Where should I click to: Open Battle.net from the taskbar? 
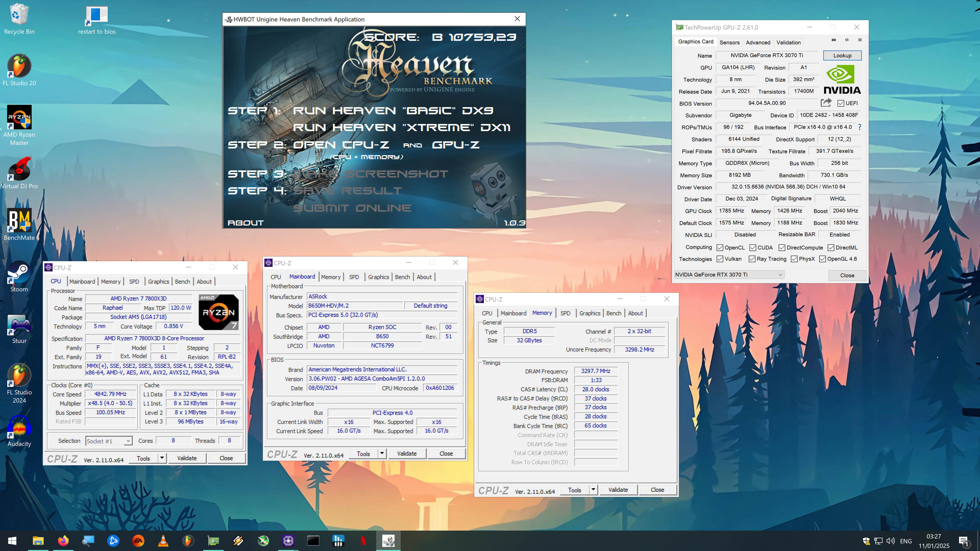pyautogui.click(x=113, y=540)
